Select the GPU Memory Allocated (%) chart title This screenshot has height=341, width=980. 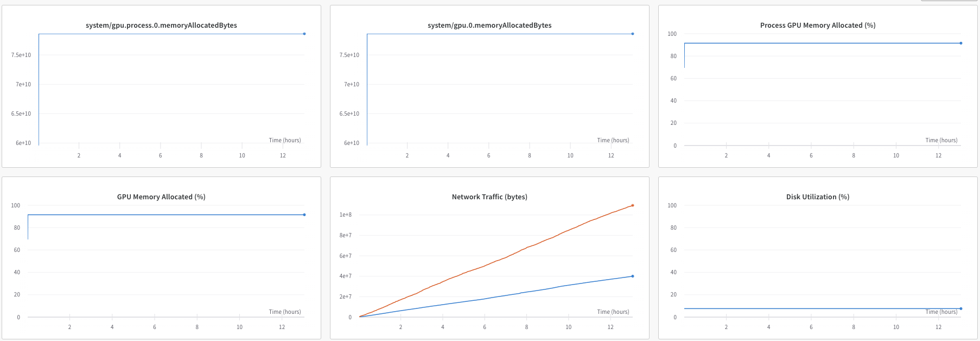161,197
